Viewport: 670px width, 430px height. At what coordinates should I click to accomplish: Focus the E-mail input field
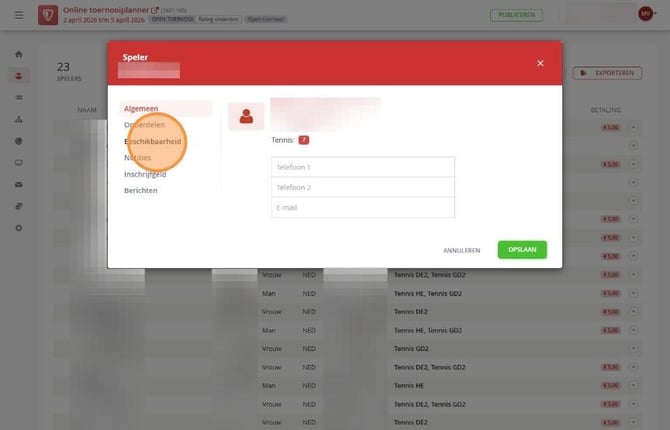tap(363, 207)
